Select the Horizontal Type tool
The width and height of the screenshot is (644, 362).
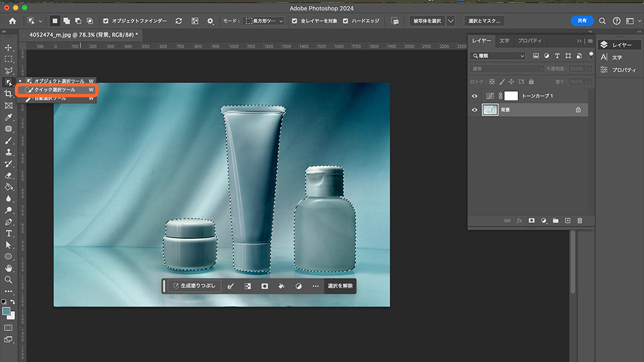click(8, 233)
